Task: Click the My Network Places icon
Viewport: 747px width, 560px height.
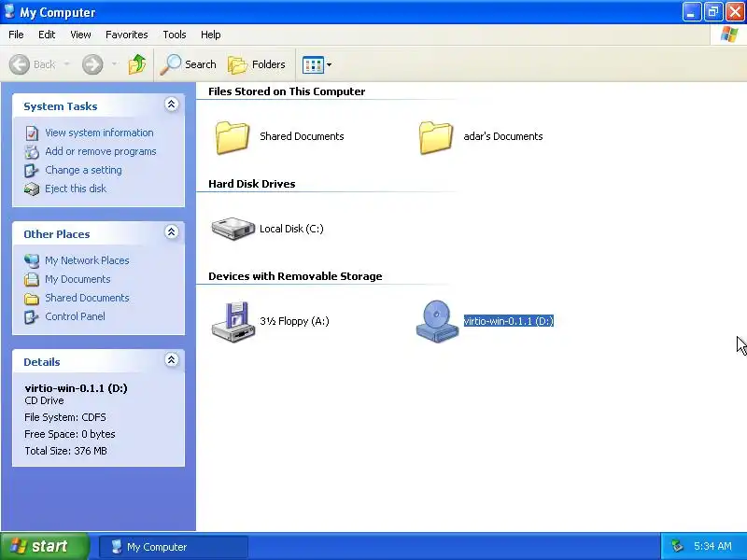Action: (32, 261)
